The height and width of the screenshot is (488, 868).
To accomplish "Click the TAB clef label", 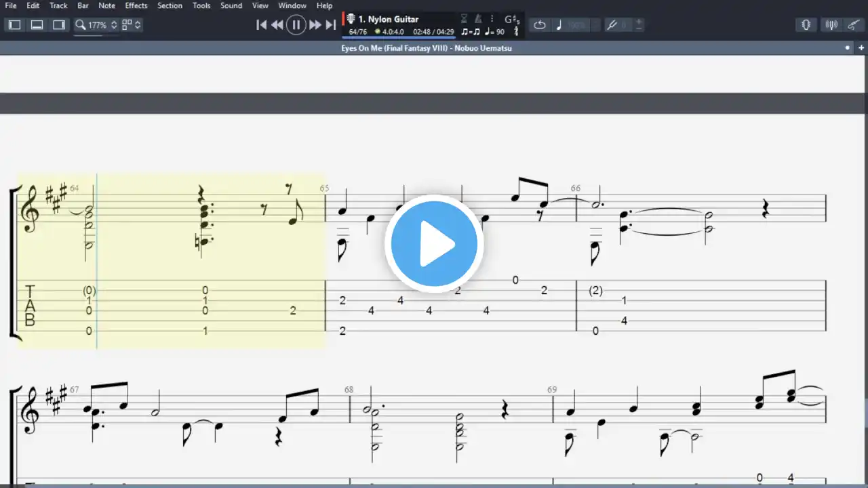I will point(30,306).
